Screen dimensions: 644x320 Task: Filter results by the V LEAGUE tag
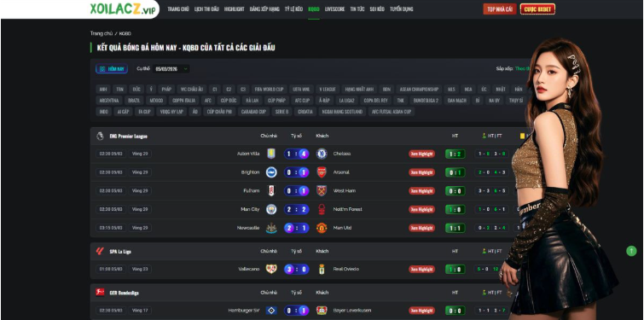[x=328, y=89]
